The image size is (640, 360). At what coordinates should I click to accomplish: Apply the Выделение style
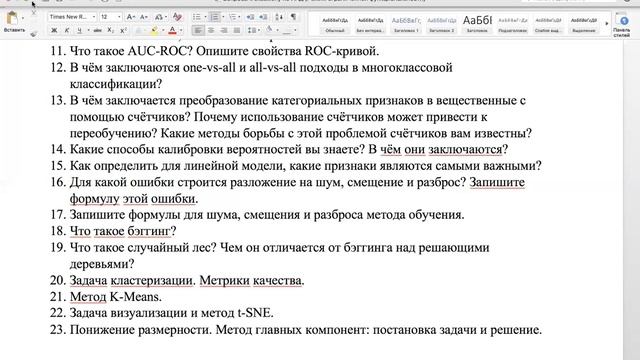(x=584, y=24)
